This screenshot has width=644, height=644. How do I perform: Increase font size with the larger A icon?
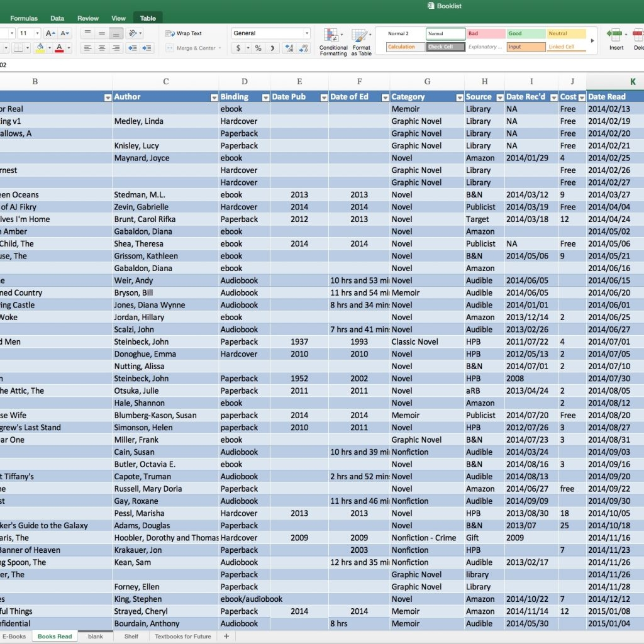tap(51, 33)
